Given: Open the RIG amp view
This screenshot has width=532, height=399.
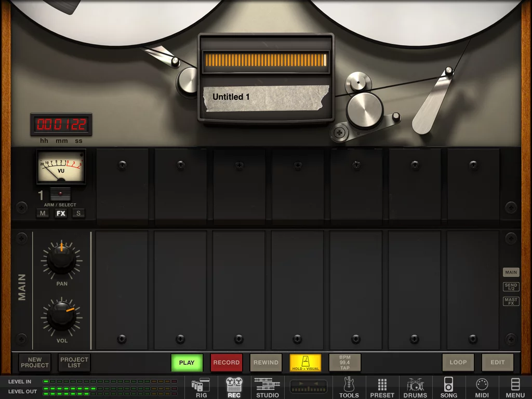Looking at the screenshot, I should (201, 387).
